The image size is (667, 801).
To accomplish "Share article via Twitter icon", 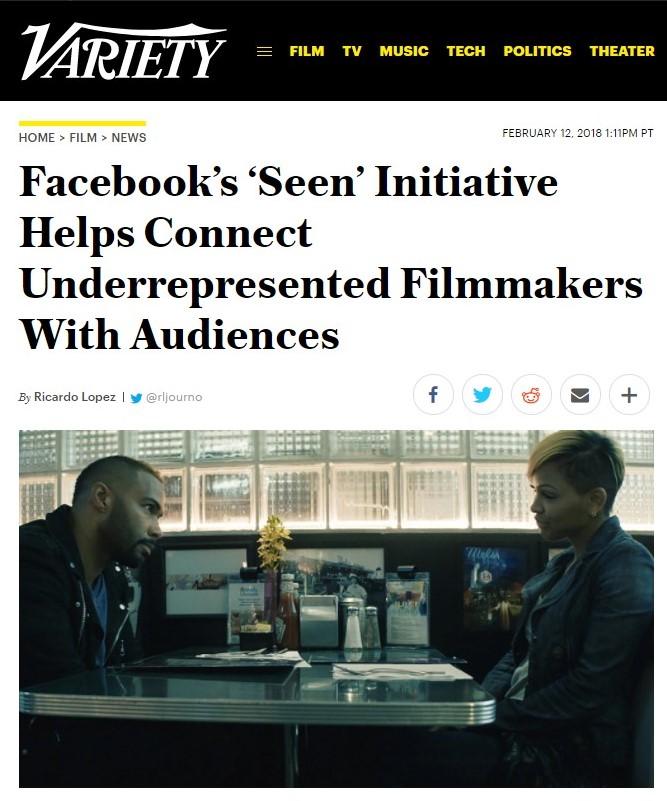I will [482, 394].
